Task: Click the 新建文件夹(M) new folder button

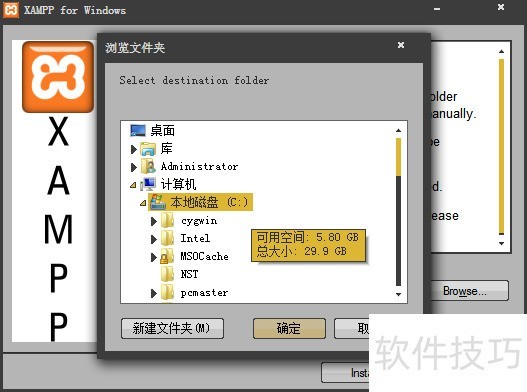Action: click(172, 328)
